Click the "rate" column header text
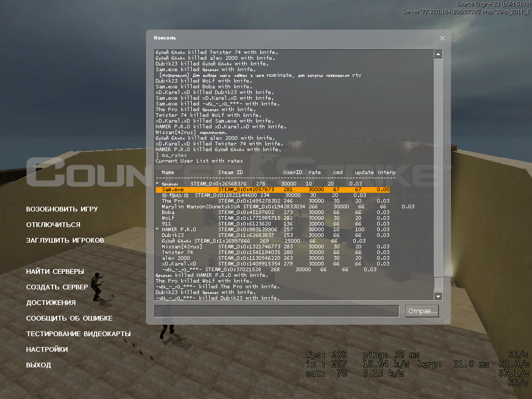532x399 pixels. 315,172
